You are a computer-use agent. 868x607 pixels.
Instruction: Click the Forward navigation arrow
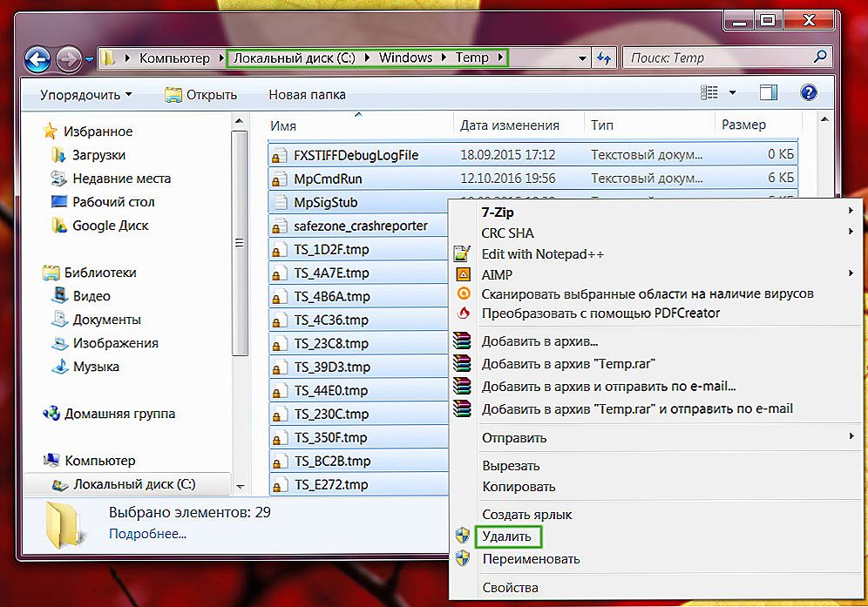(x=69, y=58)
